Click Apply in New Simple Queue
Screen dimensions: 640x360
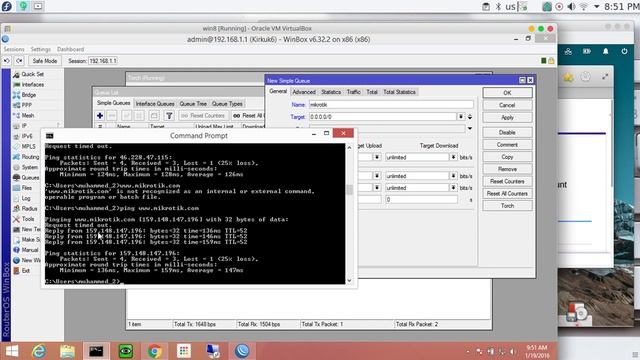tap(507, 118)
